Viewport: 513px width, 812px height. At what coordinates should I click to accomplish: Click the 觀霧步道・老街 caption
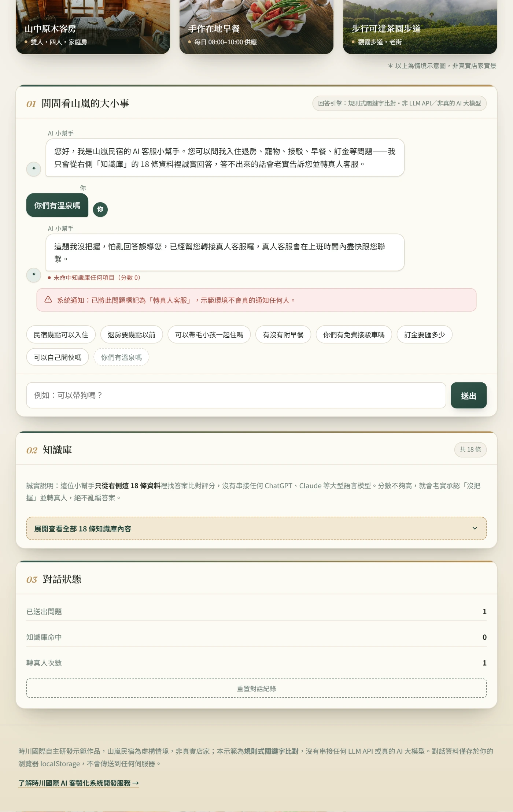pos(380,42)
